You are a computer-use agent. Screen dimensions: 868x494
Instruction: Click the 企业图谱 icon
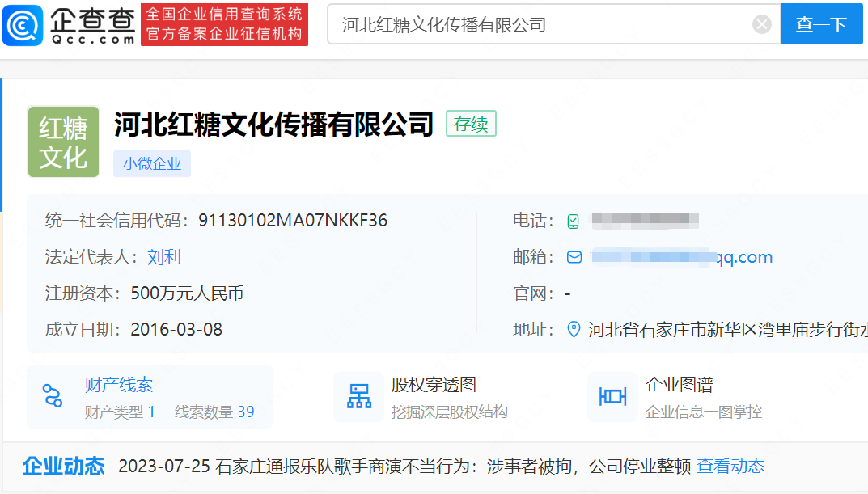click(x=613, y=397)
